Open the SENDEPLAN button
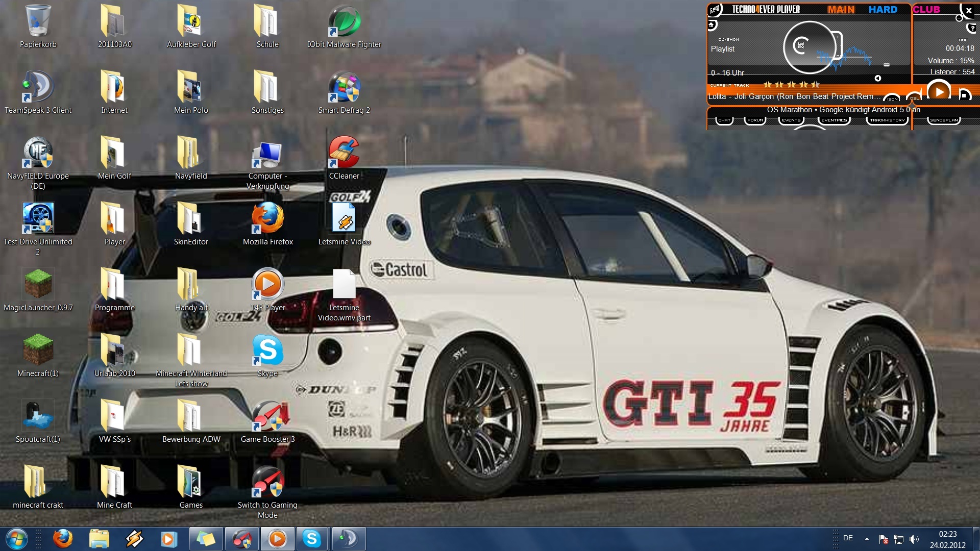 coord(944,120)
